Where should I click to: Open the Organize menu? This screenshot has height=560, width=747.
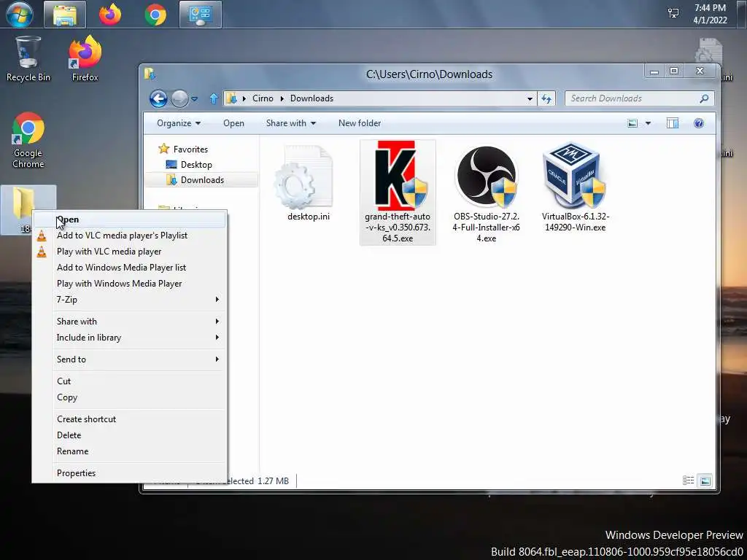tap(179, 123)
